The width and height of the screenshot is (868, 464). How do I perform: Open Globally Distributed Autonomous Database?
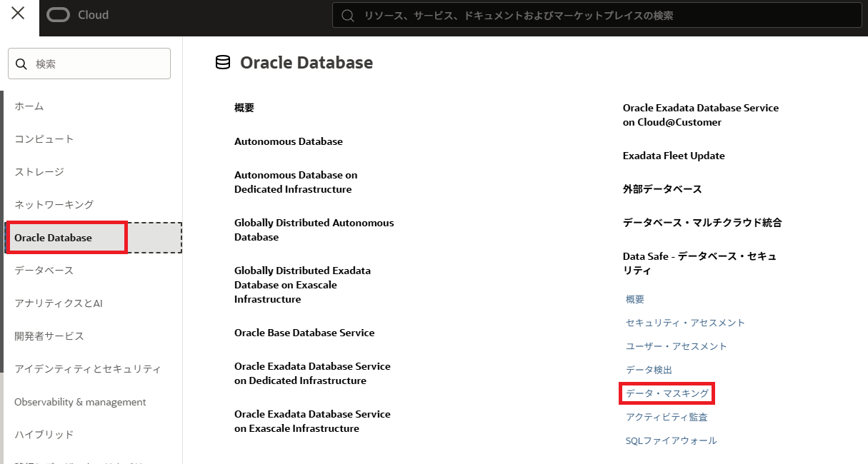[x=314, y=230]
